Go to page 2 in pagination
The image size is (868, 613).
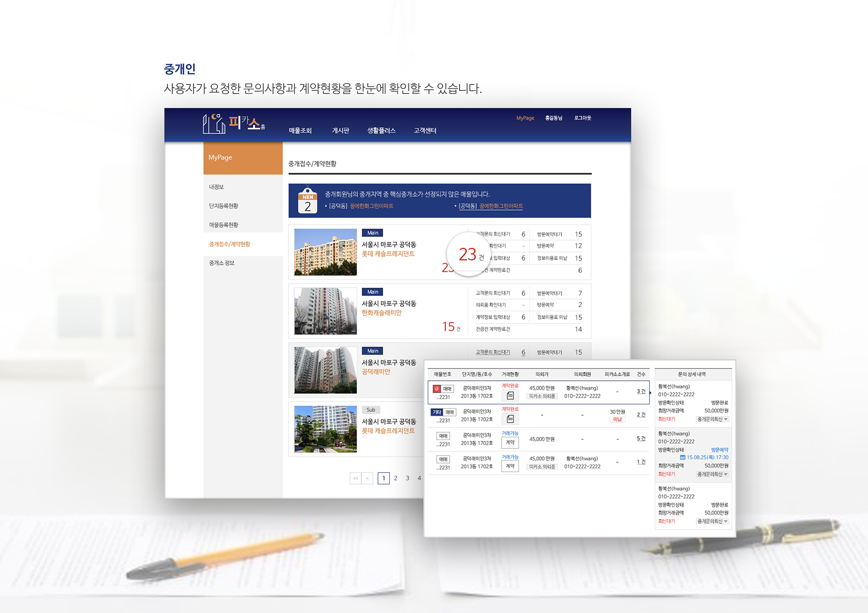point(396,478)
